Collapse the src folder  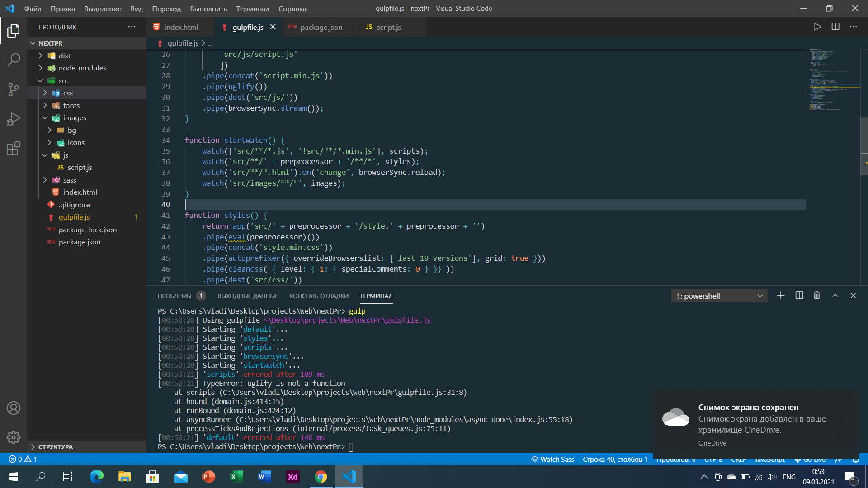(87, 80)
